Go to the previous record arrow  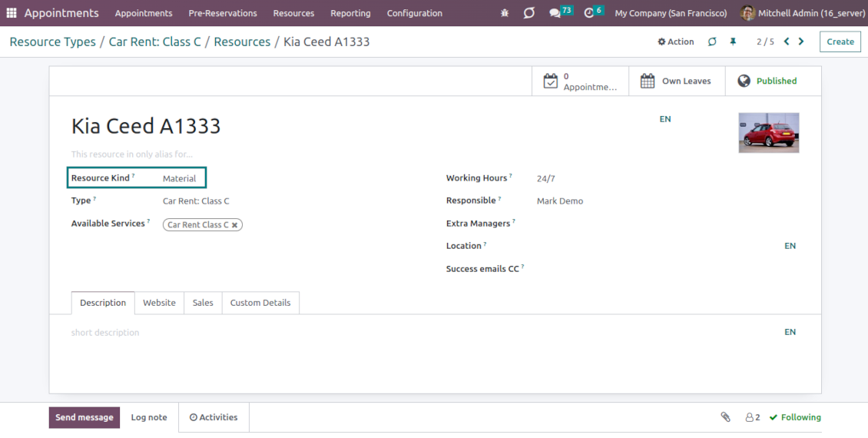(787, 41)
